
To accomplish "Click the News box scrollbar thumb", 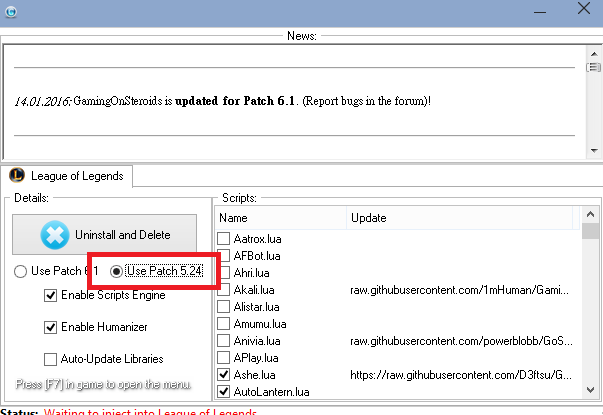I will pos(594,67).
